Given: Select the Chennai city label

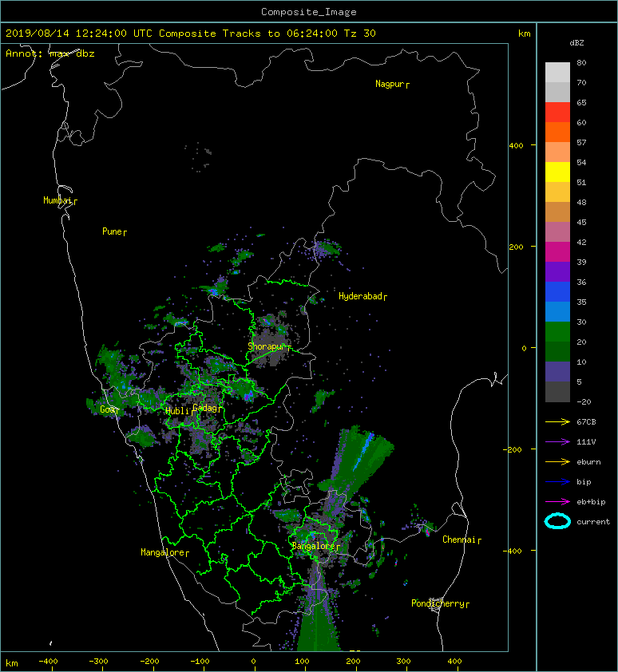Looking at the screenshot, I should pyautogui.click(x=462, y=540).
